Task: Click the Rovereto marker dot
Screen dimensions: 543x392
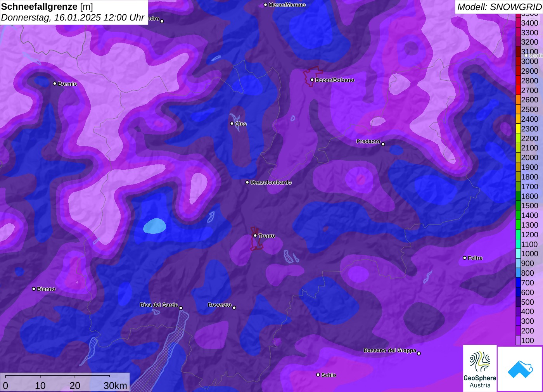Action: pos(234,307)
